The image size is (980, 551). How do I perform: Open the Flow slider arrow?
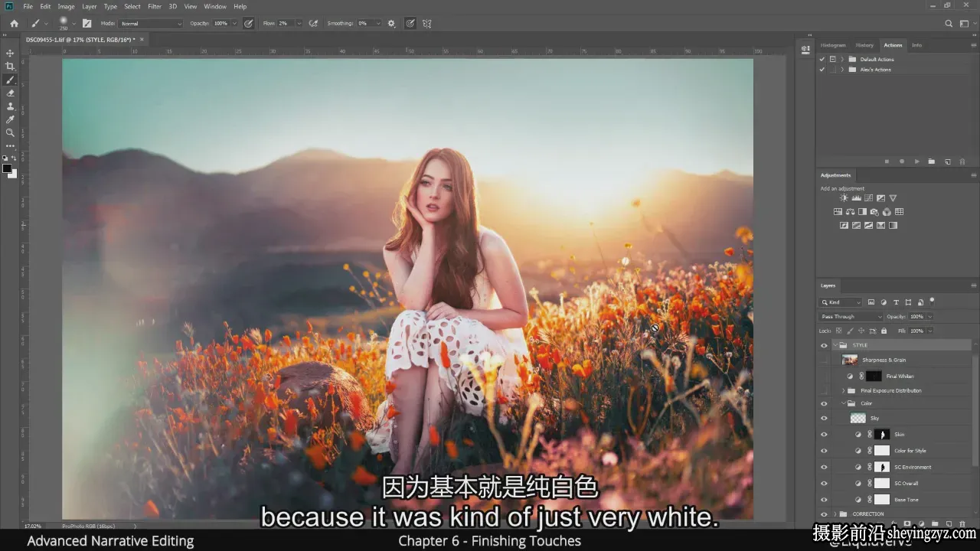pyautogui.click(x=299, y=24)
